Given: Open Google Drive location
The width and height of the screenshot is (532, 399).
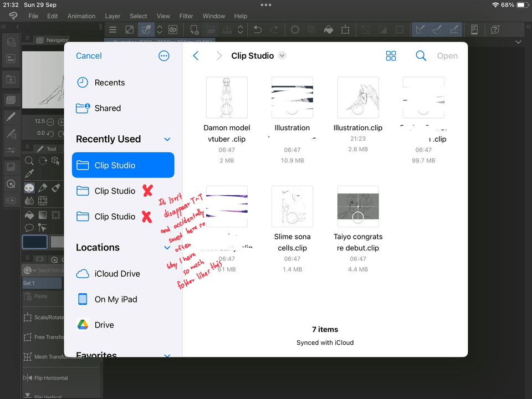Looking at the screenshot, I should coord(104,325).
